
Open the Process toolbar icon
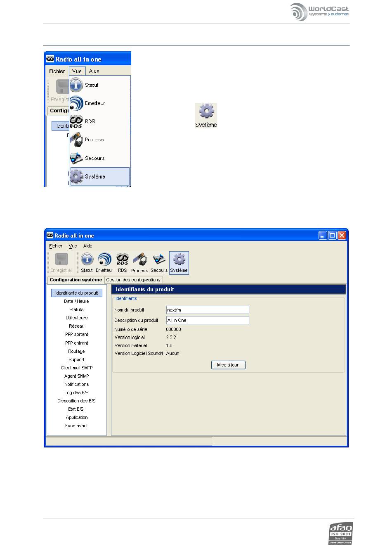[x=139, y=262]
